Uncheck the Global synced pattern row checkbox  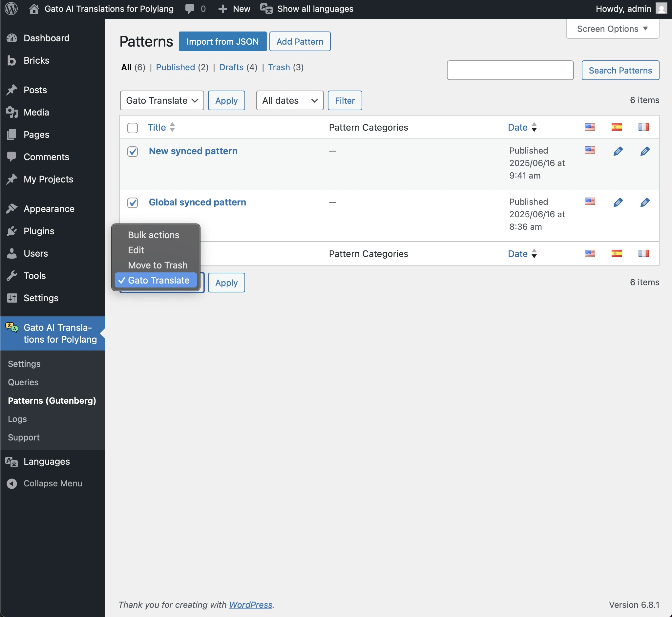(132, 203)
